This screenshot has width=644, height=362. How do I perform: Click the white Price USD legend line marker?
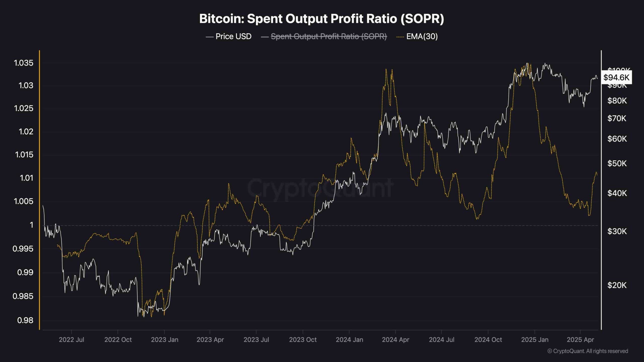[x=210, y=37]
